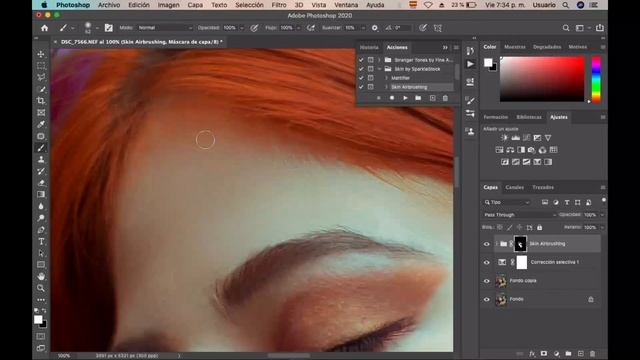Viewport: 640px width, 360px height.
Task: Select the Crop tool
Action: click(41, 100)
